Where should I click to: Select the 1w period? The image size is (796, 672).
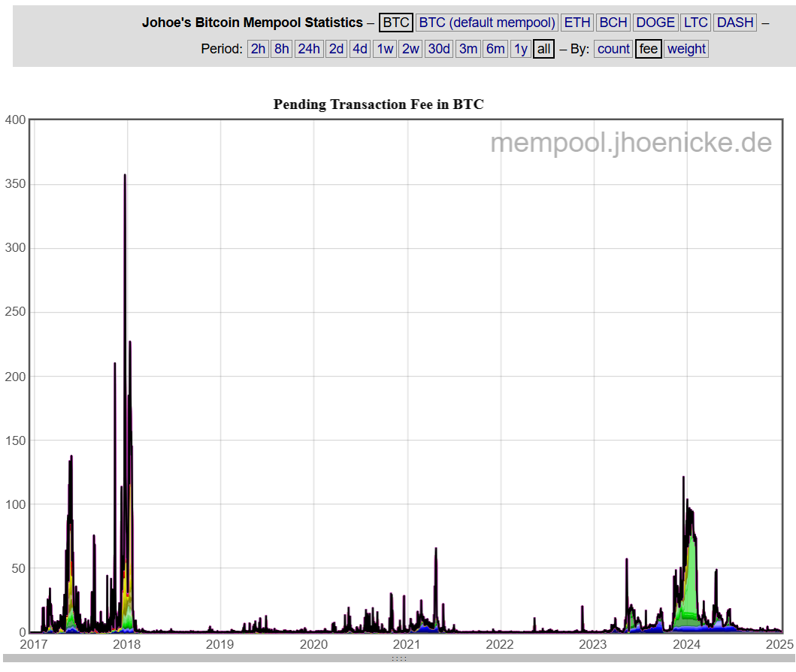pyautogui.click(x=385, y=49)
